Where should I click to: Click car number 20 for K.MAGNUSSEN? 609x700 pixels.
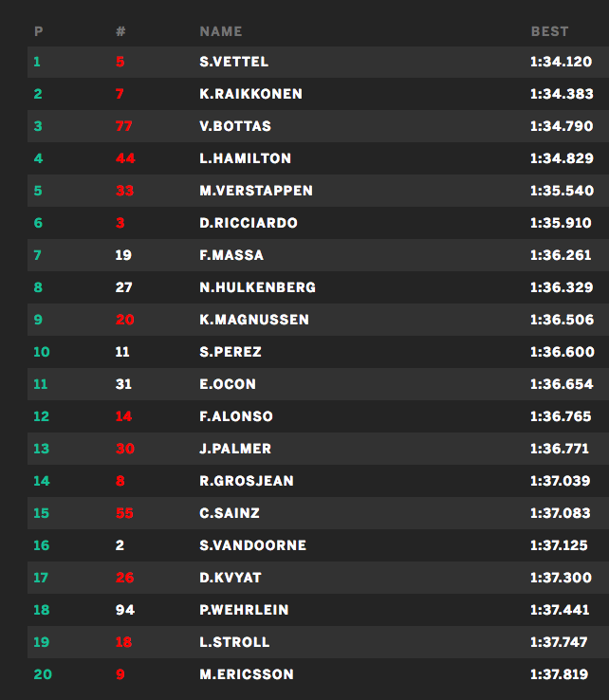coord(124,320)
